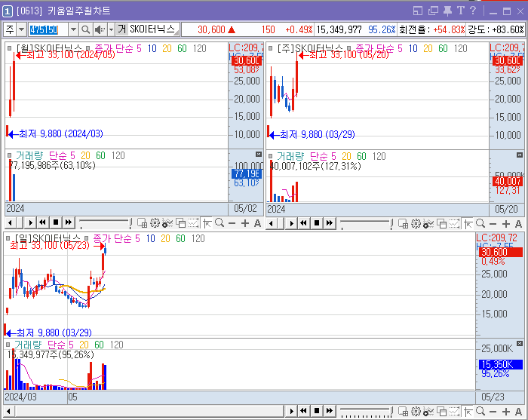Click daily chart settings gear icon

click(416, 411)
